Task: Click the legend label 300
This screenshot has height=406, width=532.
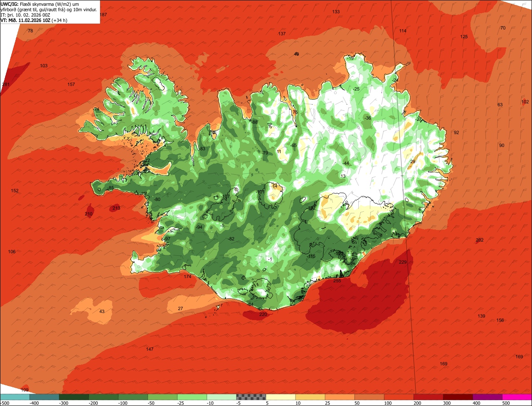Action: pyautogui.click(x=447, y=403)
